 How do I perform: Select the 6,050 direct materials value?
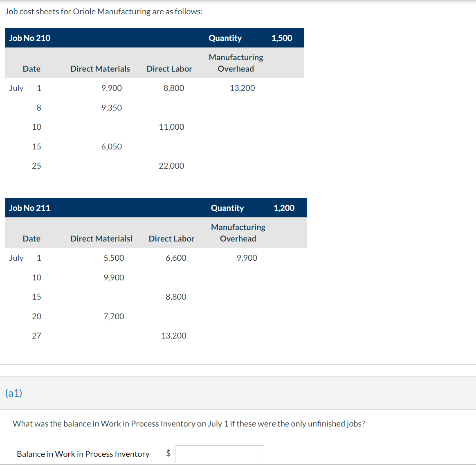point(111,147)
